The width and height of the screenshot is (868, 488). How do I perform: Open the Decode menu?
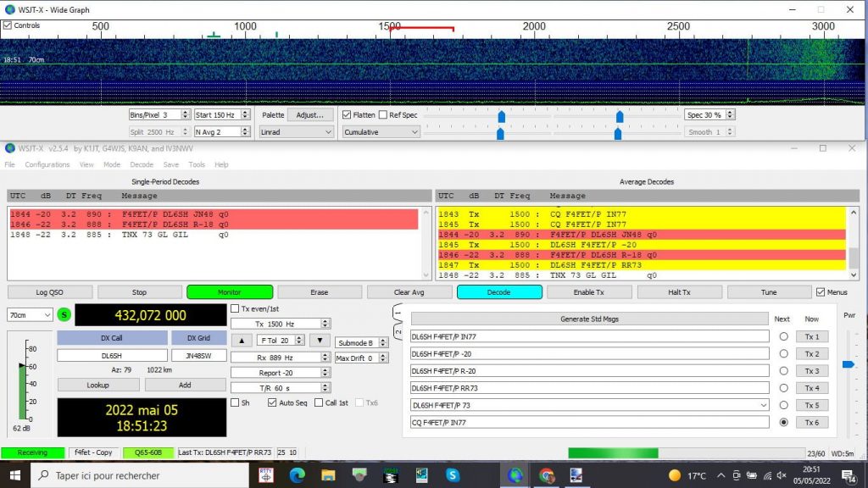[x=142, y=165]
